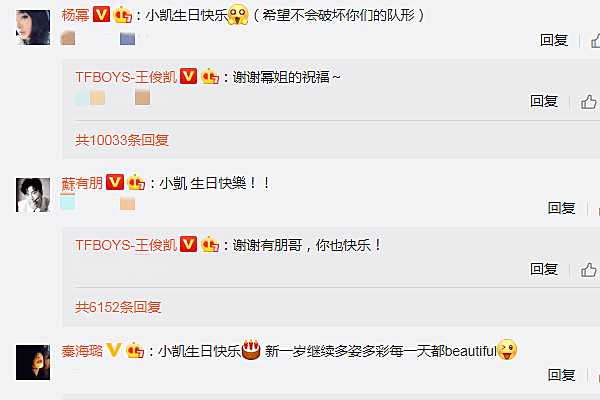Image resolution: width=600 pixels, height=400 pixels.
Task: Expand the 共10033条回复 thread
Action: [122, 140]
